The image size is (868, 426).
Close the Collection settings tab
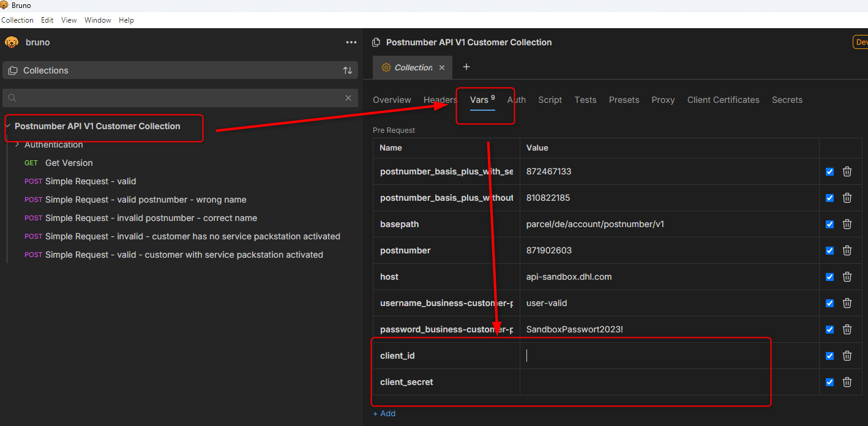442,67
